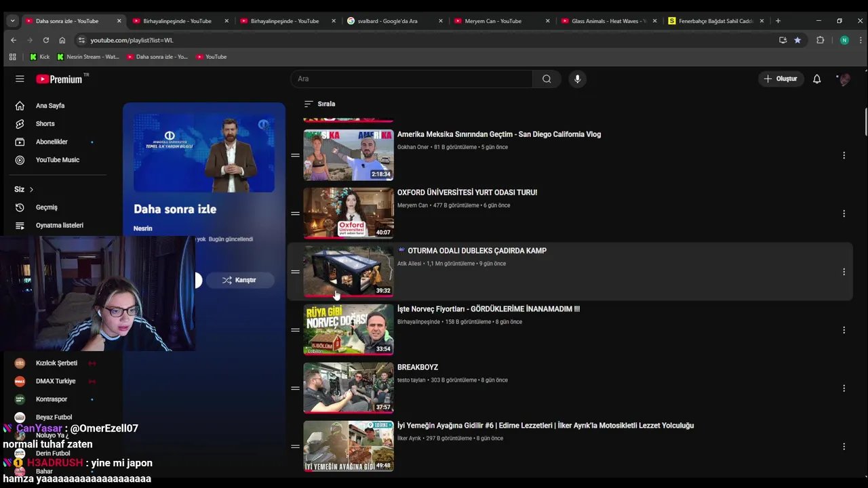Open Kick bookmark in bookmarks bar
Screen dimensions: 868x488
point(39,57)
